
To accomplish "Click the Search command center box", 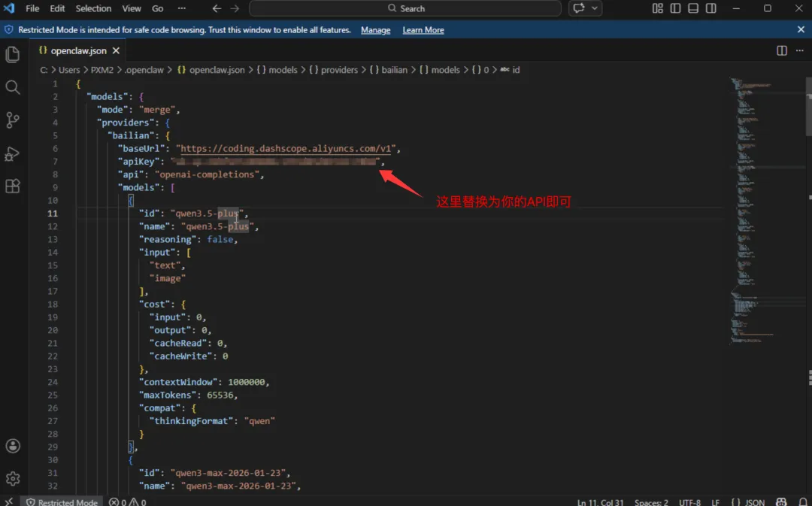I will (405, 8).
